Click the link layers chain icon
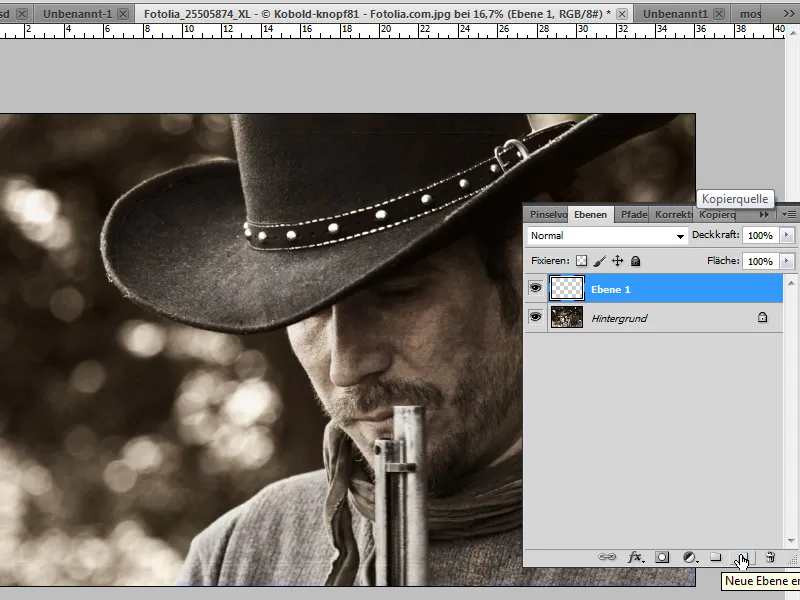The image size is (800, 600). tap(607, 557)
